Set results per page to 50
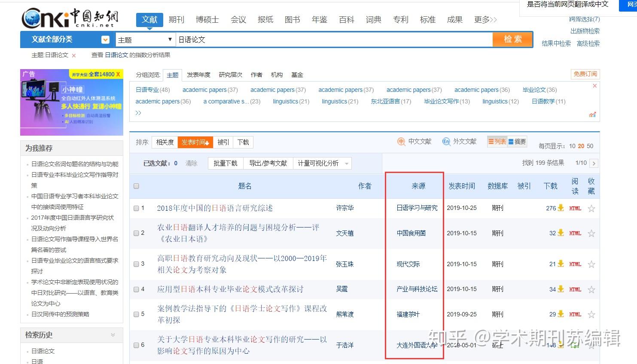Image resolution: width=637 pixels, height=364 pixels. (x=590, y=146)
